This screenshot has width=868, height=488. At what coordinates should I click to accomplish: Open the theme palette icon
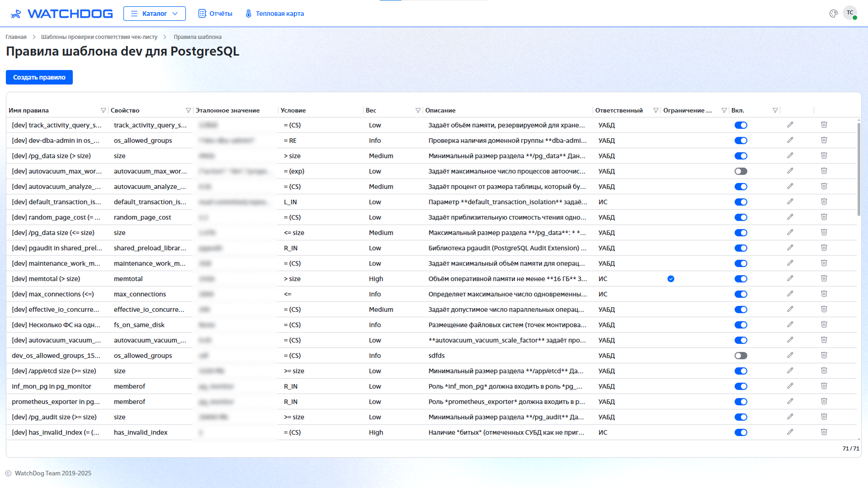(833, 14)
